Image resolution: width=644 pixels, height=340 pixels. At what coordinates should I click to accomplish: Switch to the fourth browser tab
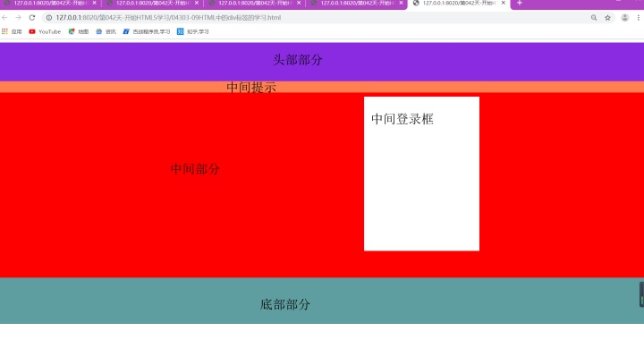click(x=357, y=4)
